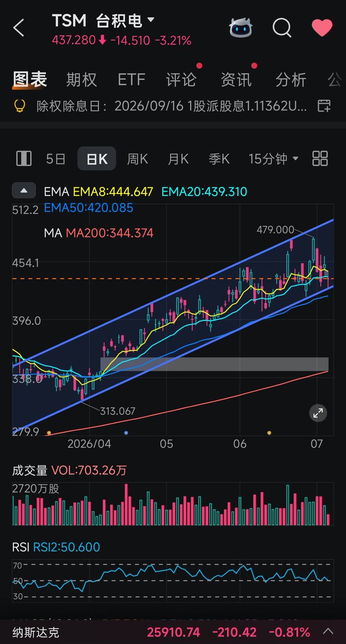
Task: Open the 15分钟 interval dropdown
Action: point(274,159)
